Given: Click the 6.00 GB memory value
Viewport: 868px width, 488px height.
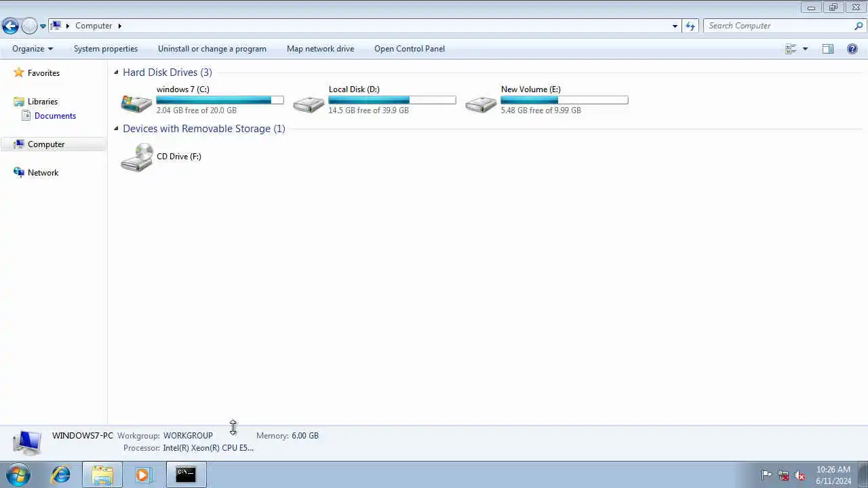Looking at the screenshot, I should point(305,436).
